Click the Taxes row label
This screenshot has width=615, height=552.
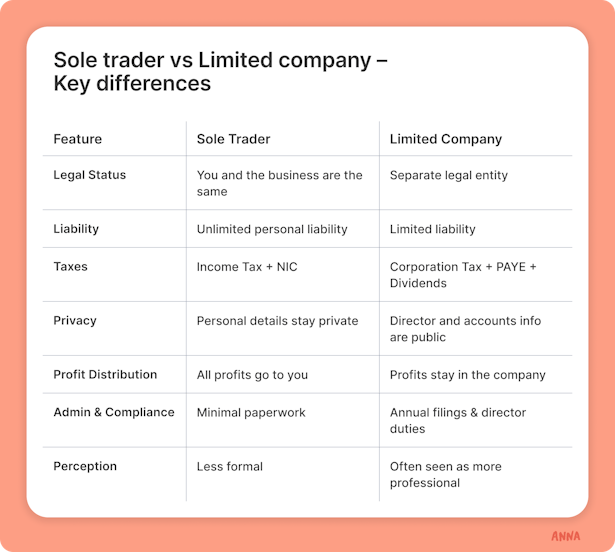[x=70, y=267]
